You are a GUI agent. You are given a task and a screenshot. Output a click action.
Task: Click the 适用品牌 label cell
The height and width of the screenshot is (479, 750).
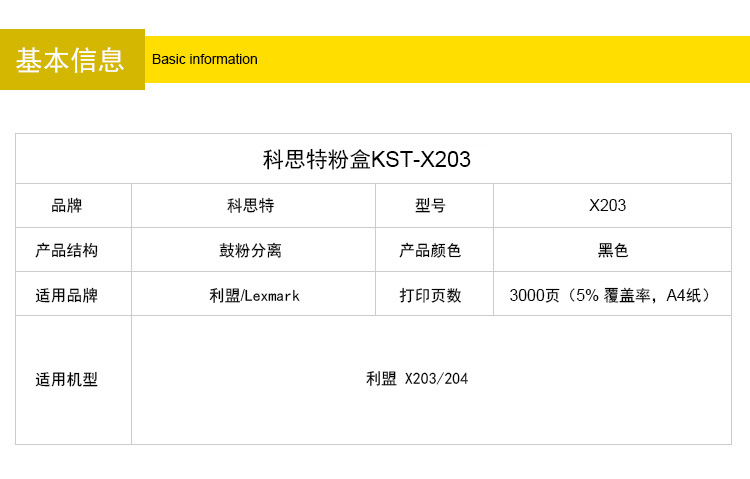click(x=67, y=295)
